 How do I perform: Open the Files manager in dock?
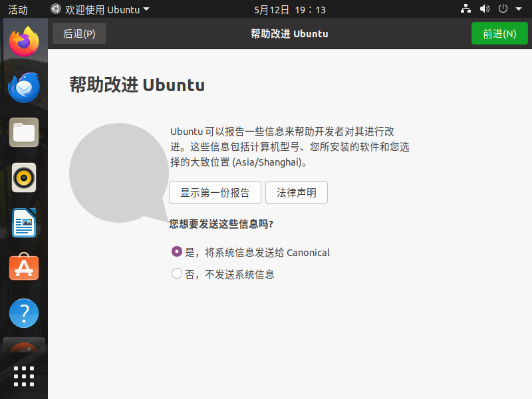24,132
